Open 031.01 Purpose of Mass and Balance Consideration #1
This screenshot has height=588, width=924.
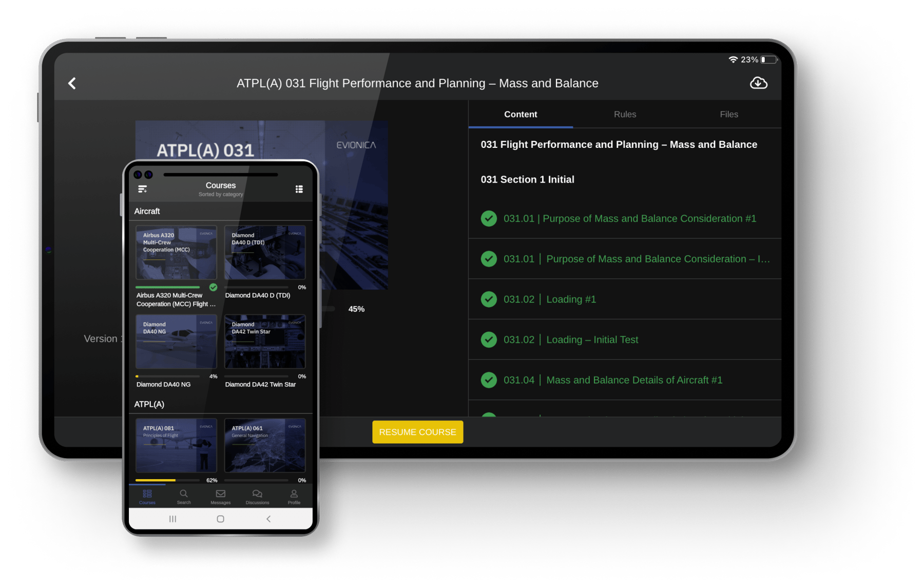(x=629, y=219)
